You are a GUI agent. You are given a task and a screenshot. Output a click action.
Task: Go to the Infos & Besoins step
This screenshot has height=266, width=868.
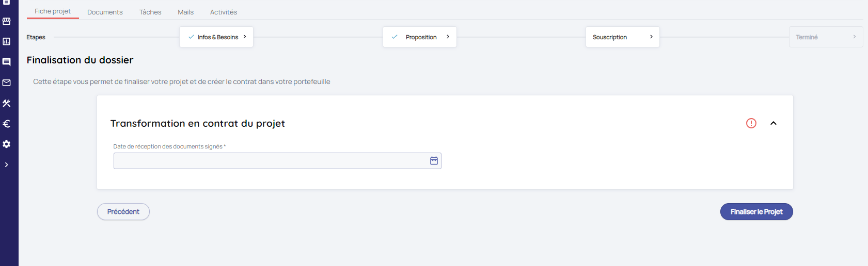216,37
